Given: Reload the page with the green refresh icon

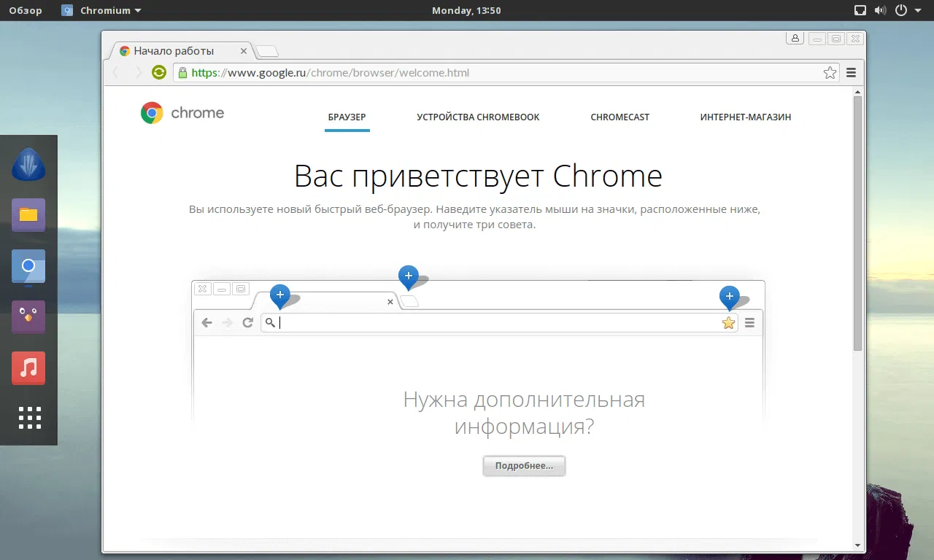Looking at the screenshot, I should (159, 72).
